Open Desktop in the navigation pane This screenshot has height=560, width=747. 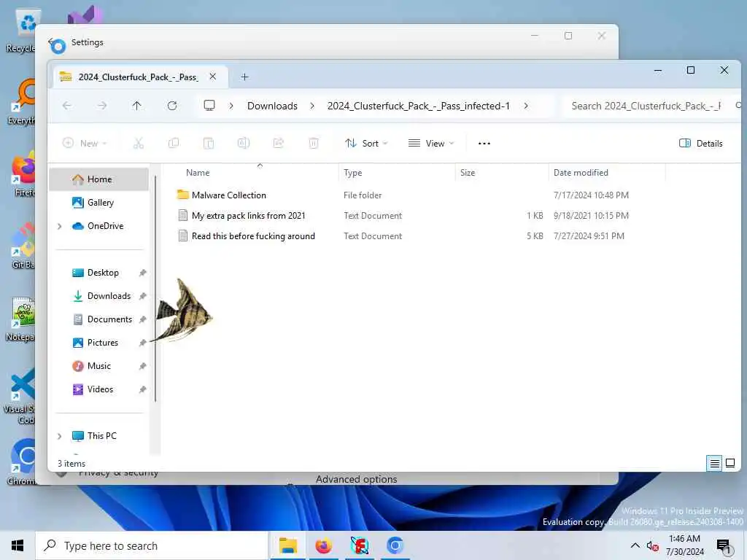99,273
